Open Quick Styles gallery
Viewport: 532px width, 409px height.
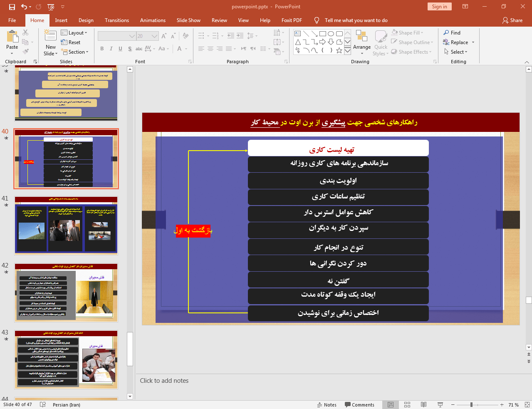click(381, 43)
